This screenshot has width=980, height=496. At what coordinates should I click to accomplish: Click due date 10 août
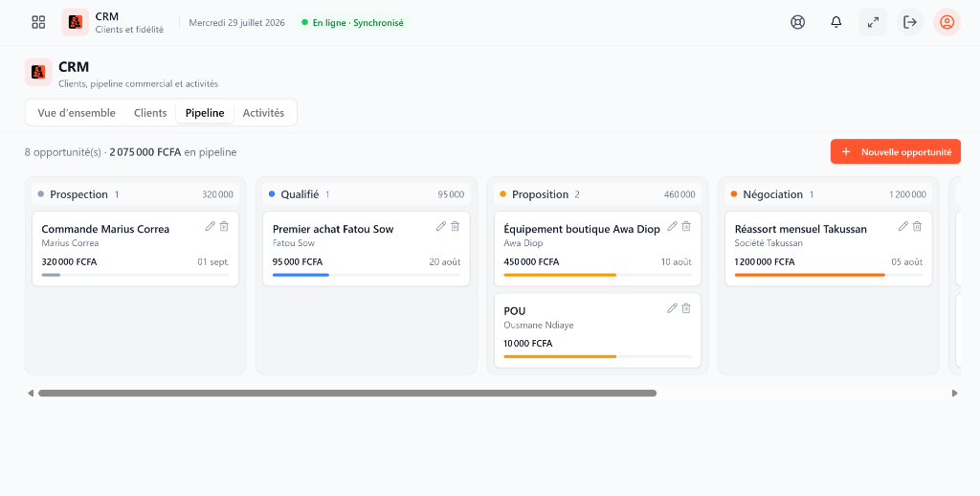tap(677, 262)
